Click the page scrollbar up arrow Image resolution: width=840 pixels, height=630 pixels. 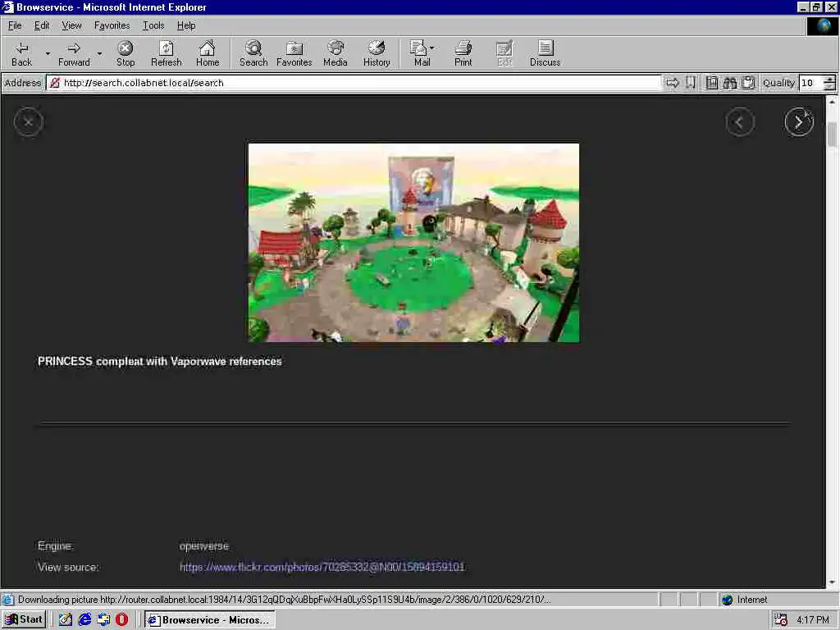pos(832,101)
